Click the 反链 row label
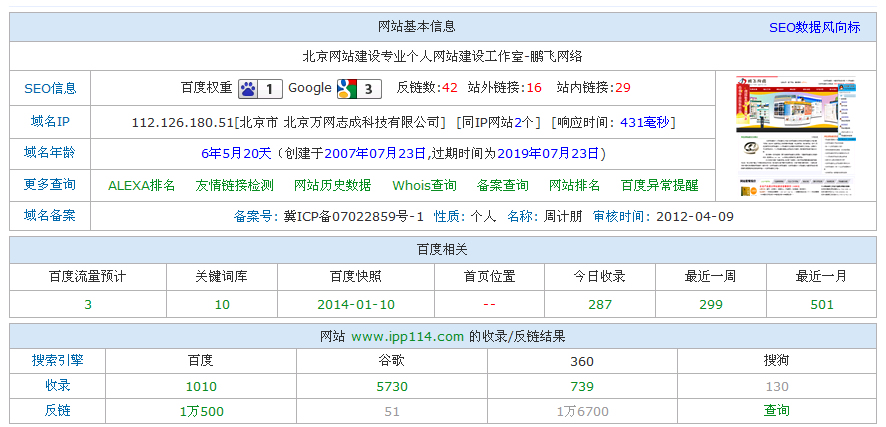 [57, 411]
